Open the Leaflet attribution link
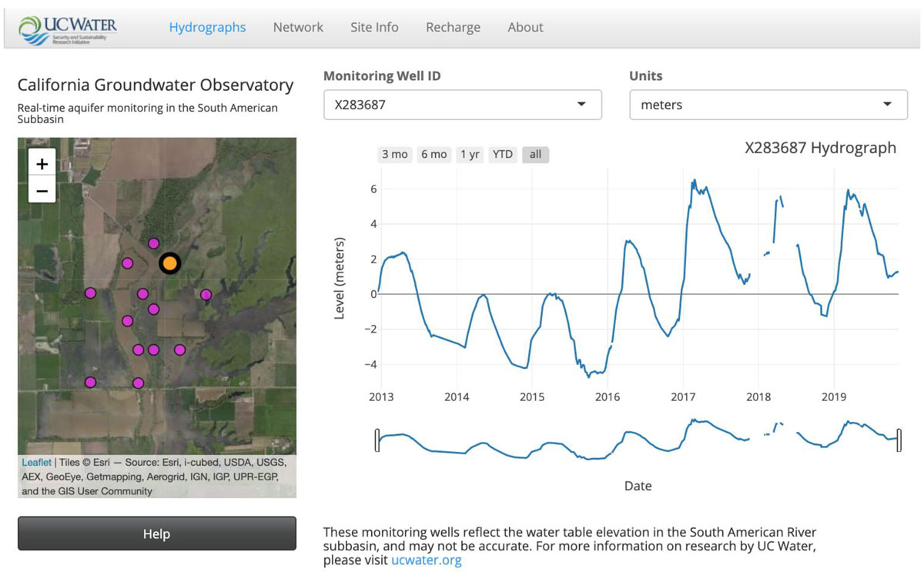Screen dimensions: 924x572 [36, 462]
